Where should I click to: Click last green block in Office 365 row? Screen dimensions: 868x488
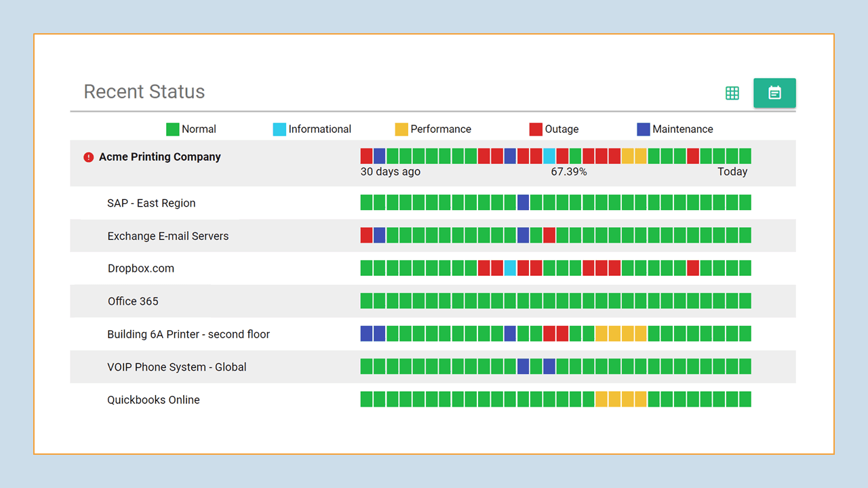point(745,300)
